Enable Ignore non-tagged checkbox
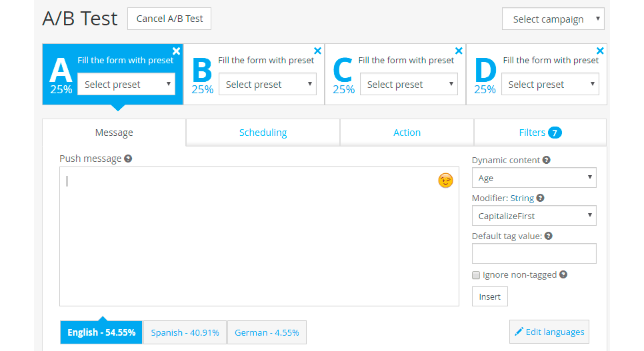The height and width of the screenshot is (351, 644). [x=476, y=275]
